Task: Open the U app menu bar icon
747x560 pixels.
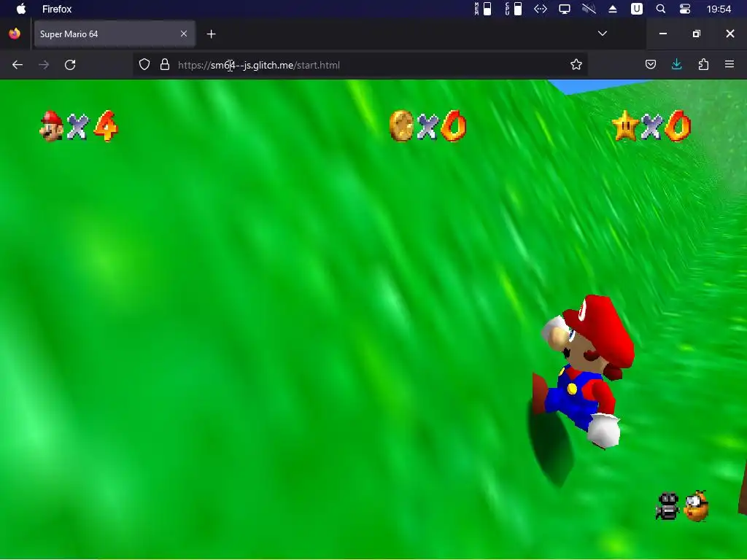Action: (x=636, y=9)
